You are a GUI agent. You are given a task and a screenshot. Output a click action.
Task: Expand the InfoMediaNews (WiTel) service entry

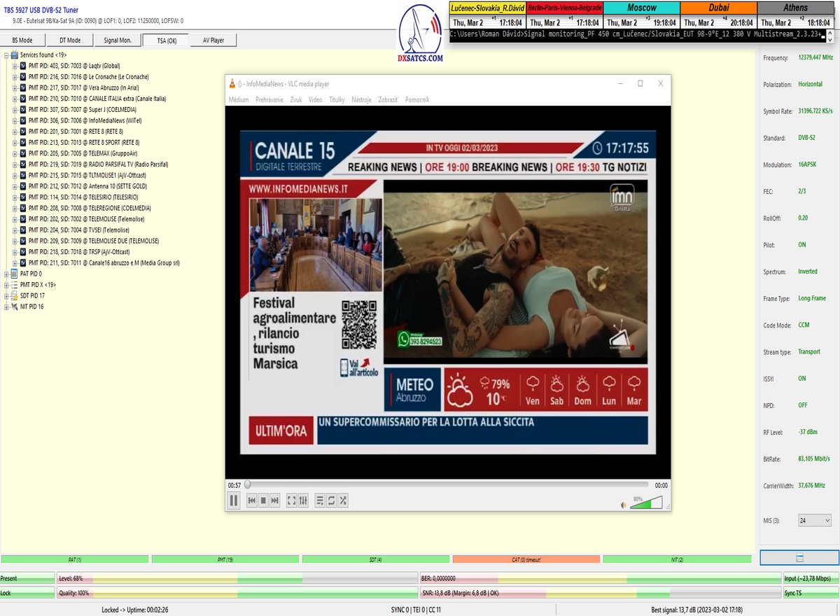[15, 120]
